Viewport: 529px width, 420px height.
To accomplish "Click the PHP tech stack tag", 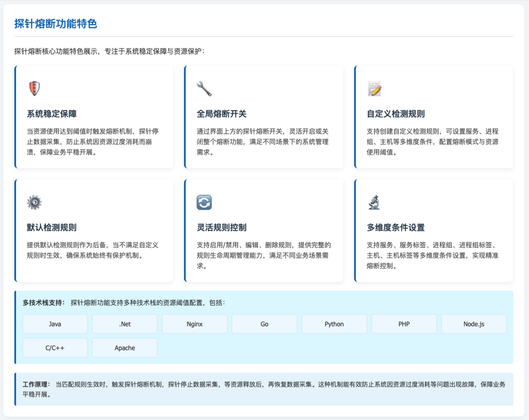I will 404,324.
